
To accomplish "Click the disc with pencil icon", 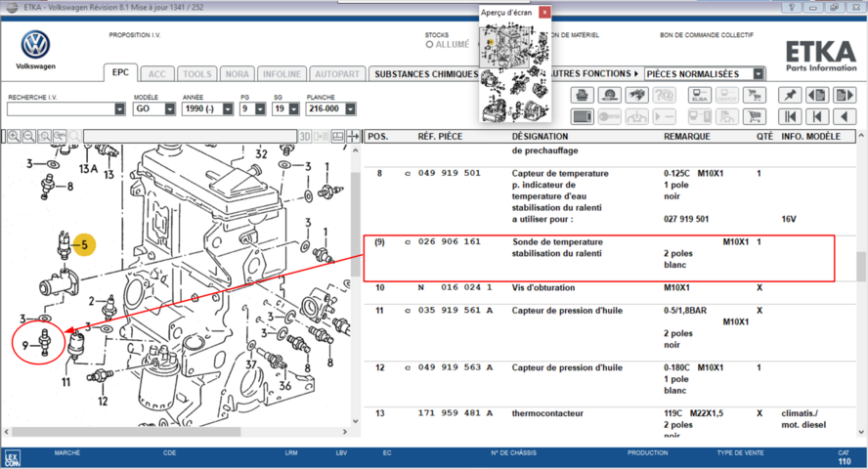I will [610, 95].
